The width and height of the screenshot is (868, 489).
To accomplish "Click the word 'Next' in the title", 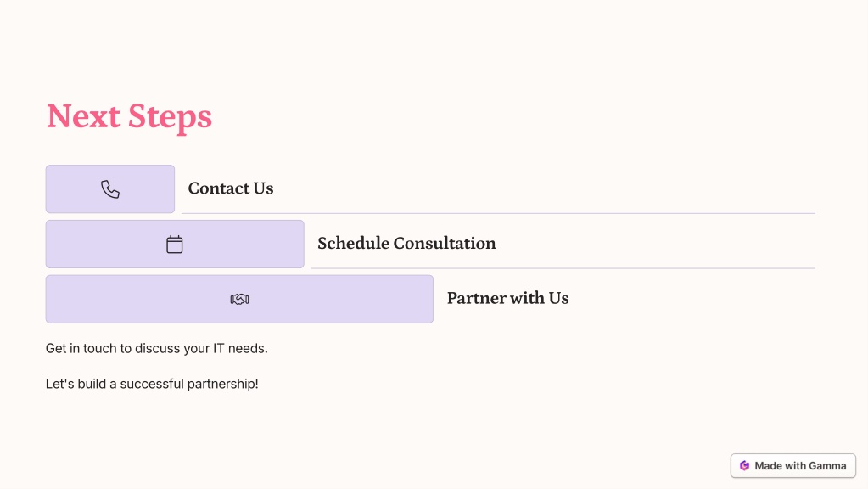I will [84, 116].
